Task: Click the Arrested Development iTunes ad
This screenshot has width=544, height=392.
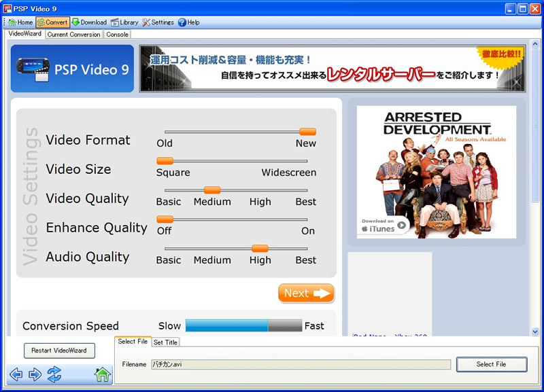Action: [x=436, y=172]
